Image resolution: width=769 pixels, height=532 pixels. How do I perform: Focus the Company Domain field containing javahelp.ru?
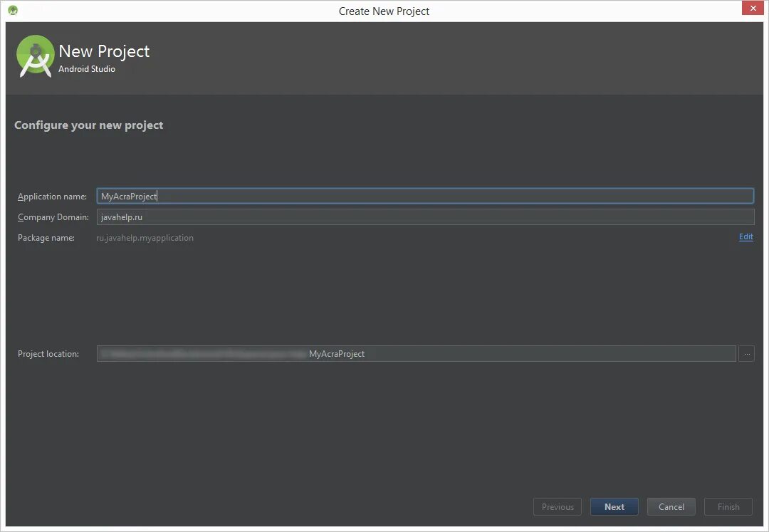pos(425,217)
